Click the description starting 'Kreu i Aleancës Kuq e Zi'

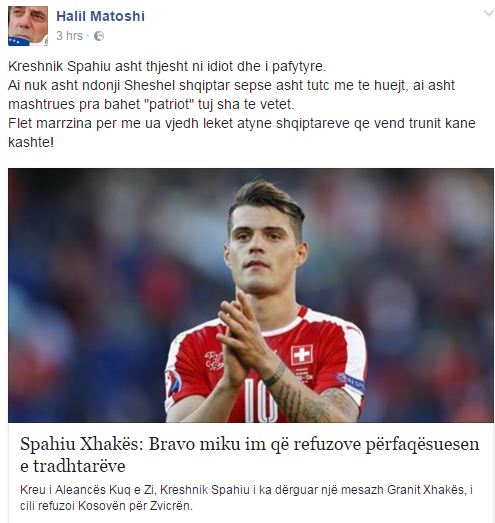tap(246, 490)
